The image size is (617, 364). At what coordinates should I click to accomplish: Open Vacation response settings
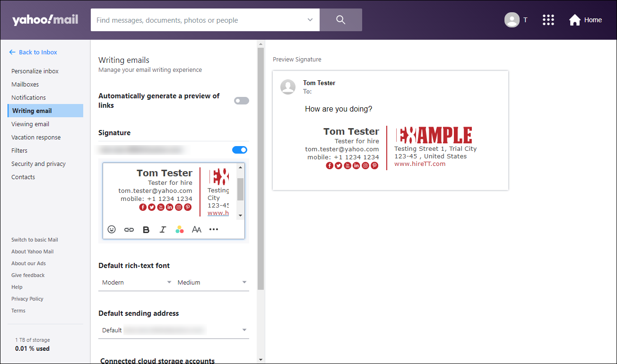pos(36,137)
